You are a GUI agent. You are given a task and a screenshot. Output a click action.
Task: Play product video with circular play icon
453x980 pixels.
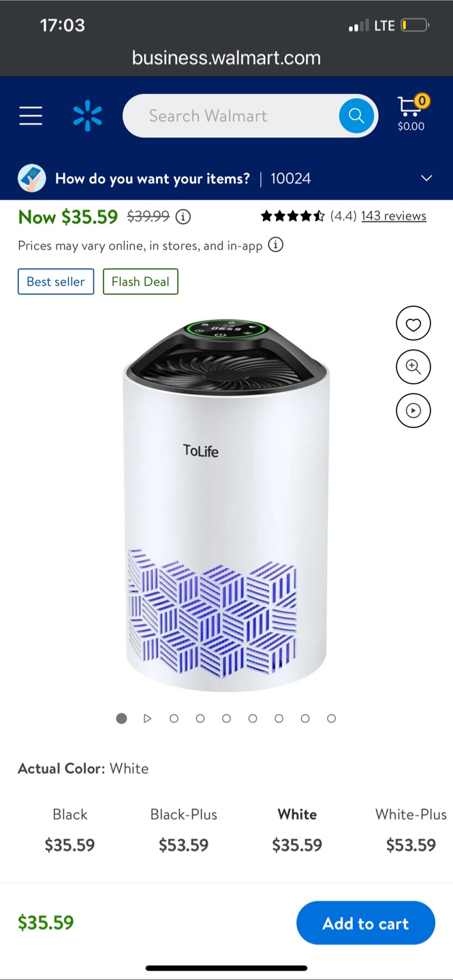point(413,410)
